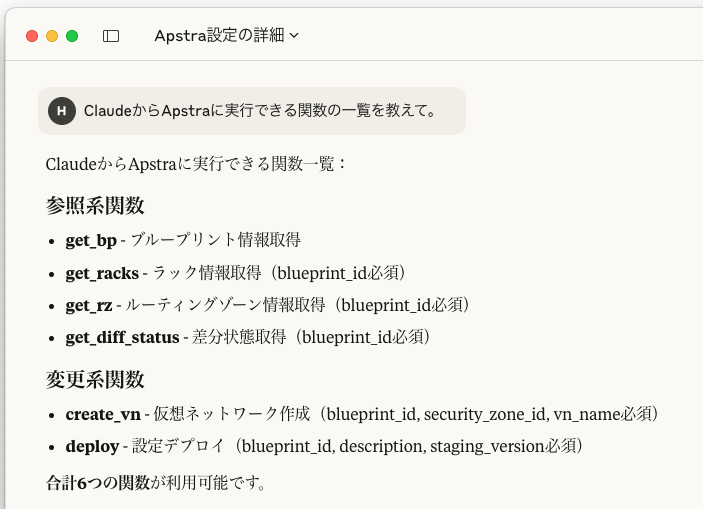The width and height of the screenshot is (703, 509).
Task: Click the deploy function name
Action: [92, 446]
